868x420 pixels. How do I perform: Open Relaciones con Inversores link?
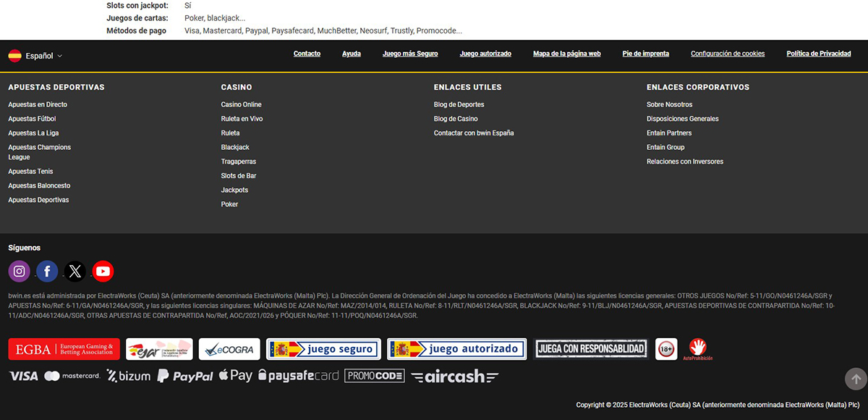685,161
